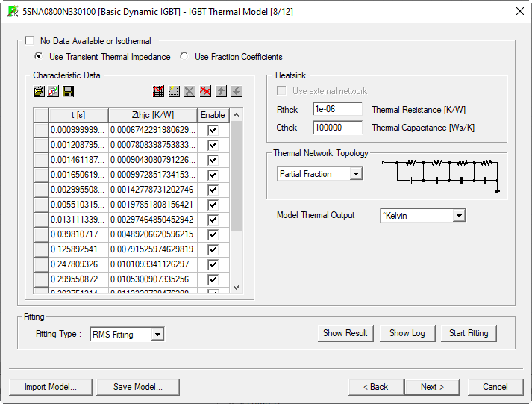The height and width of the screenshot is (404, 532).
Task: Check No Data Available or Isothermal
Action: (30, 41)
